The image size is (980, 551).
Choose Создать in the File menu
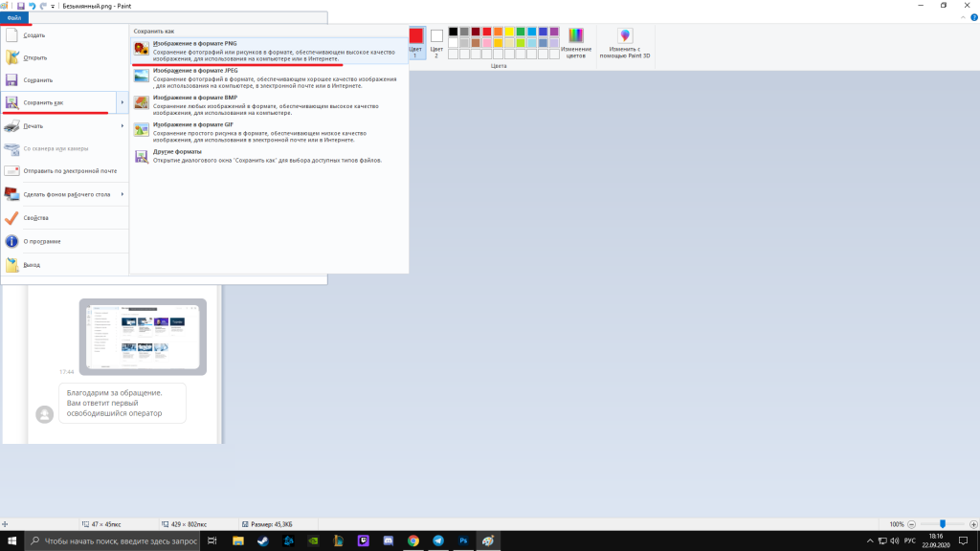coord(64,35)
